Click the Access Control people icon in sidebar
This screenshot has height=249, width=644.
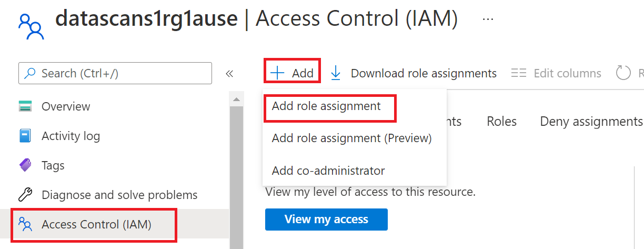coord(25,225)
